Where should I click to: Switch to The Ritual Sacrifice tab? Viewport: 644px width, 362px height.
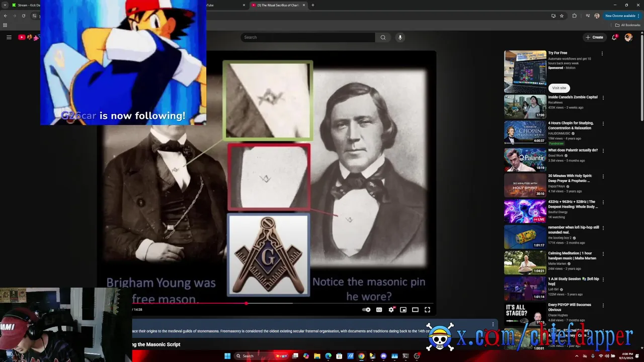(278, 5)
